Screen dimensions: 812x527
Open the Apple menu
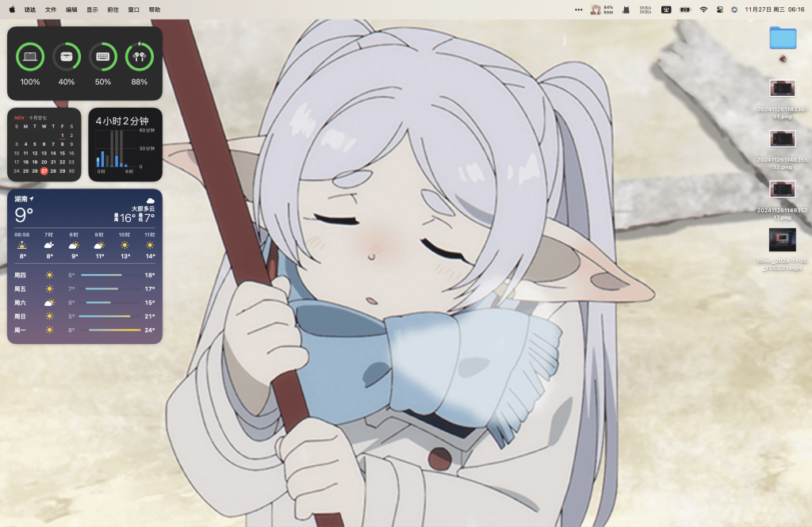(x=12, y=10)
